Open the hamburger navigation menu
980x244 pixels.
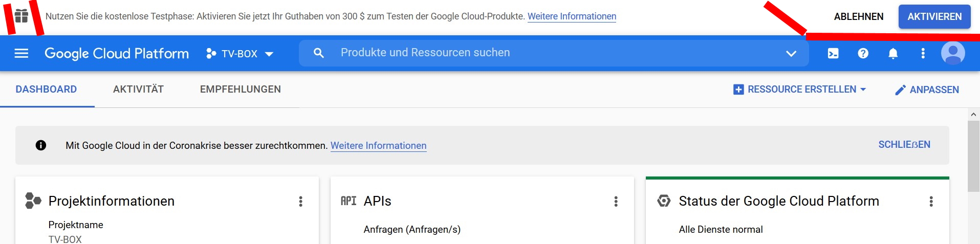tap(21, 53)
